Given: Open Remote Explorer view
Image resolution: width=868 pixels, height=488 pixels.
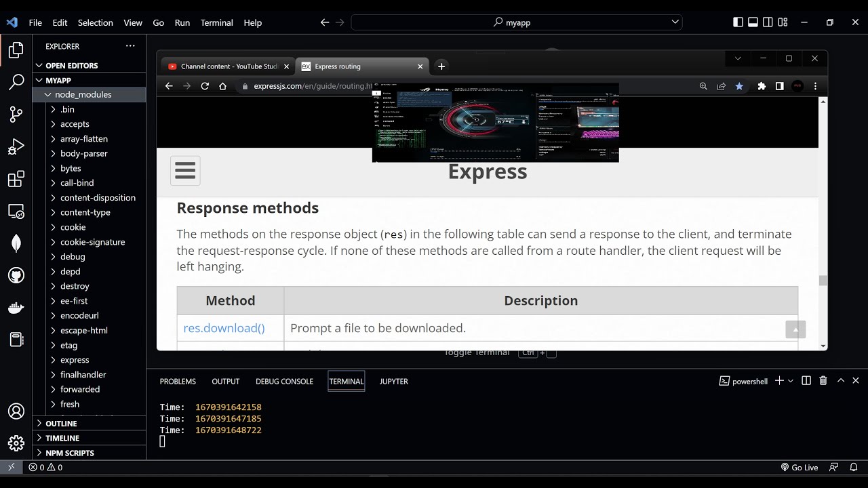Looking at the screenshot, I should click(x=16, y=211).
